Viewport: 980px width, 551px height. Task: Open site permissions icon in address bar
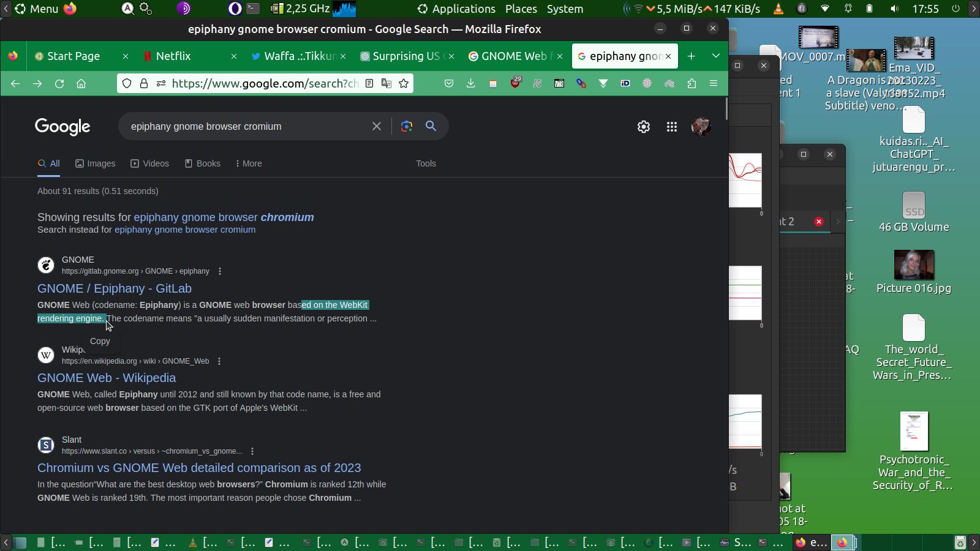[161, 83]
